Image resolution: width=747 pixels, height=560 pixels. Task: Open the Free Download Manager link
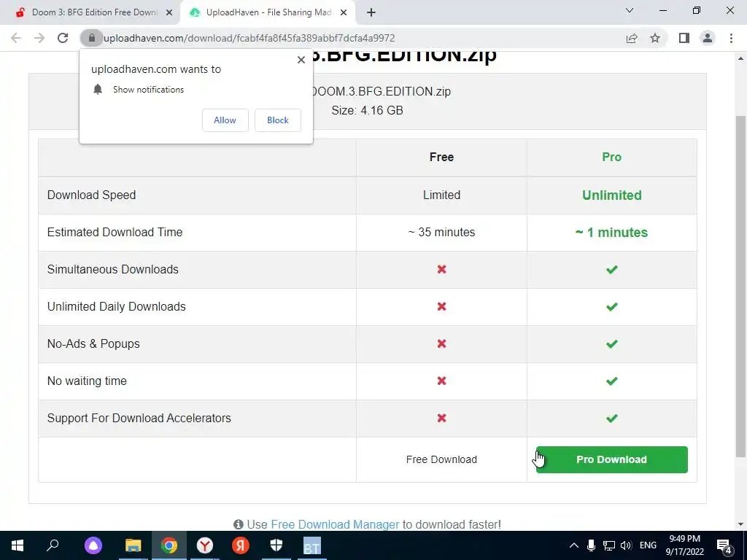(335, 524)
